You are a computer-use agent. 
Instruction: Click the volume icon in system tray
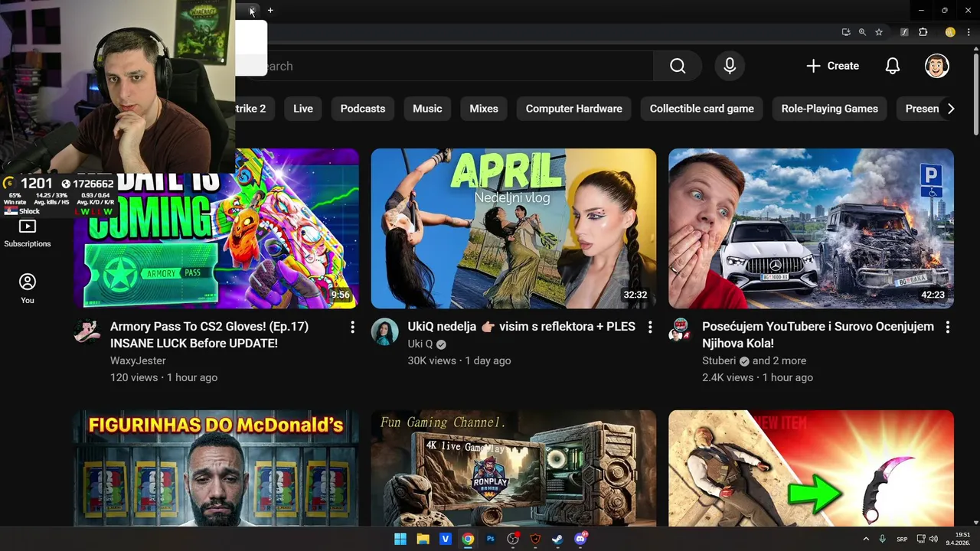(x=933, y=539)
